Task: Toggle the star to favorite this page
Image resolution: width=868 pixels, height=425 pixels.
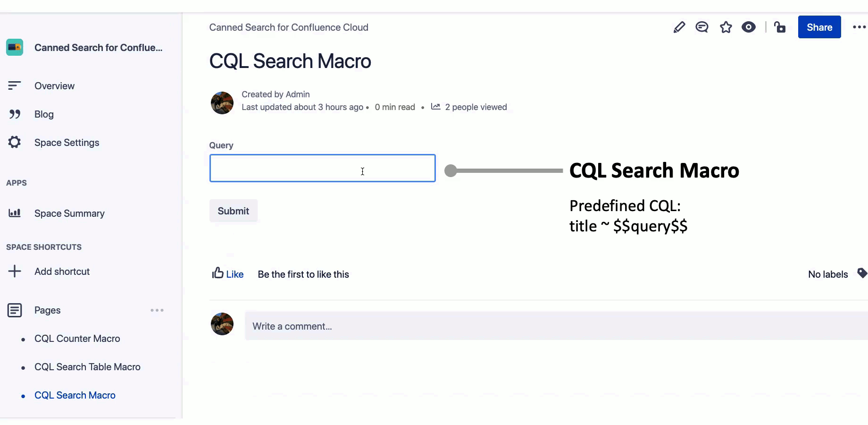Action: click(726, 27)
